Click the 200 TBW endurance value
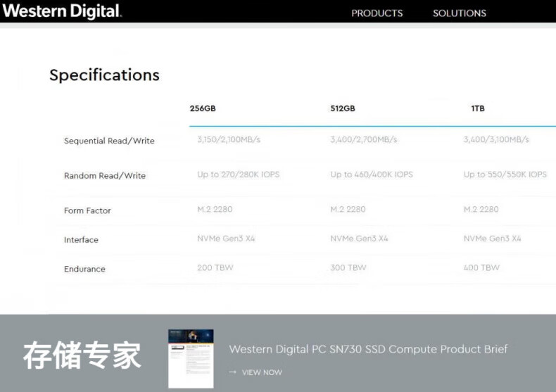556x392 pixels. pyautogui.click(x=215, y=267)
